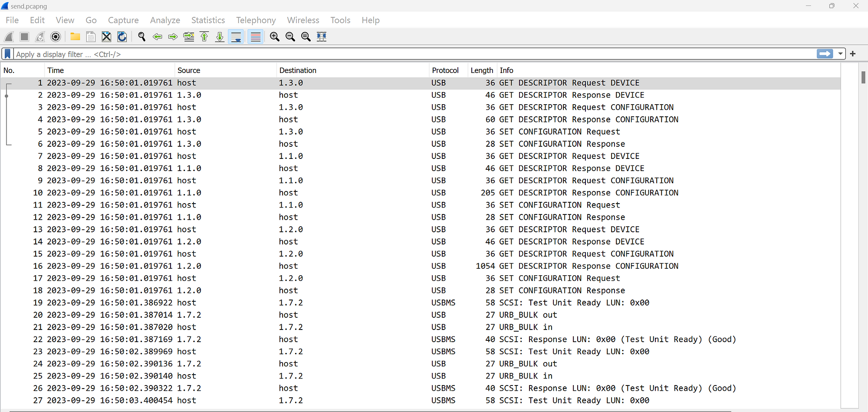Open a capture file via the folder icon
This screenshot has height=412, width=868.
(75, 37)
